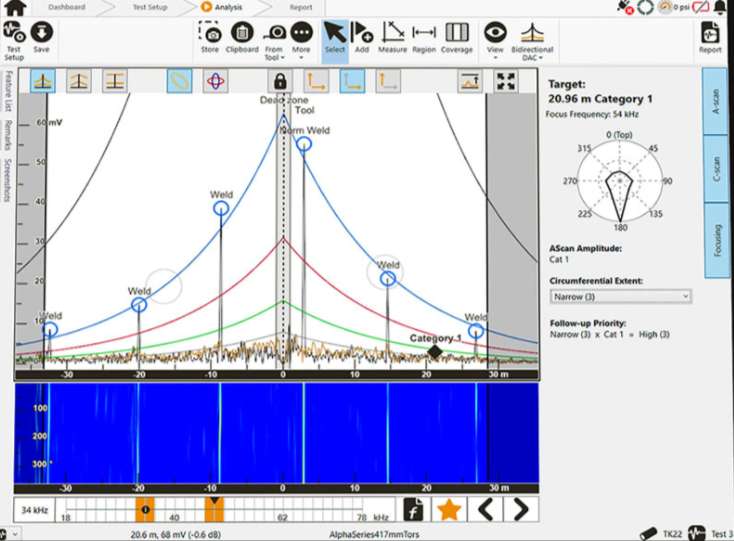Viewport: 734px width, 541px height.
Task: Click the Save icon
Action: pos(41,35)
